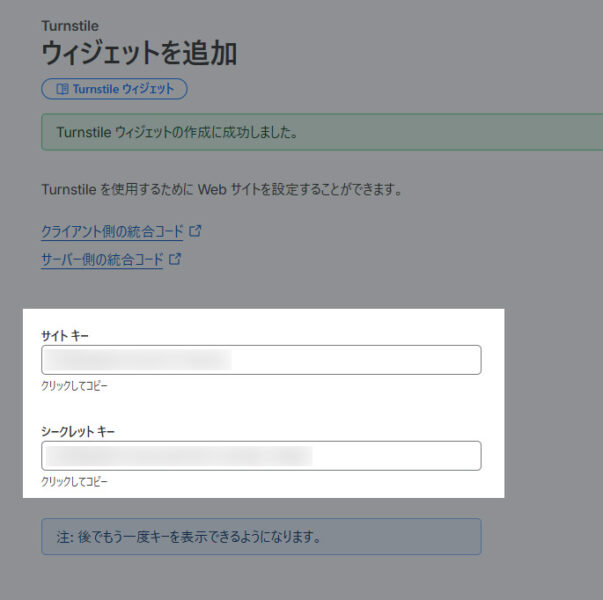The width and height of the screenshot is (603, 600).
Task: Open the クライアント側の統合コード link
Action: coord(112,231)
